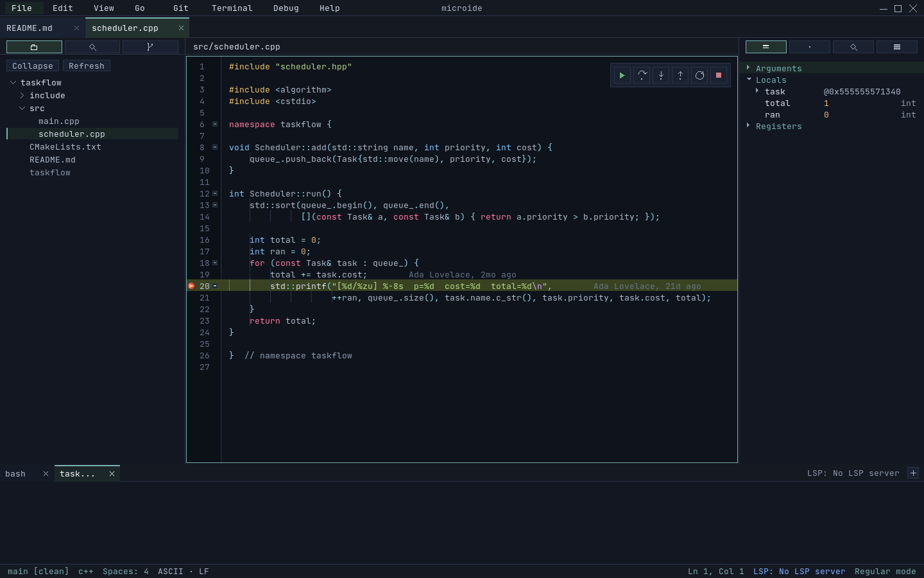Image resolution: width=924 pixels, height=578 pixels.
Task: Open the sidebar git branch panel
Action: [150, 47]
